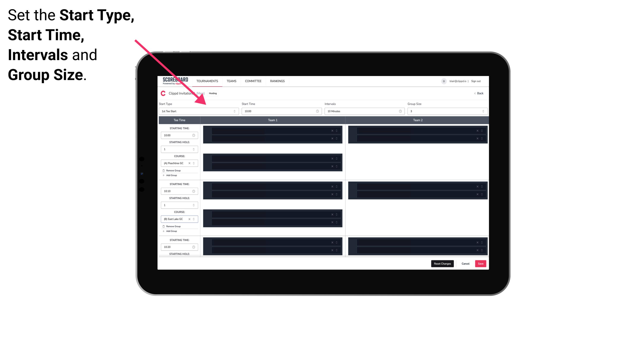Click the Add Group plus icon
Viewport: 644px width, 346px height.
coord(164,176)
